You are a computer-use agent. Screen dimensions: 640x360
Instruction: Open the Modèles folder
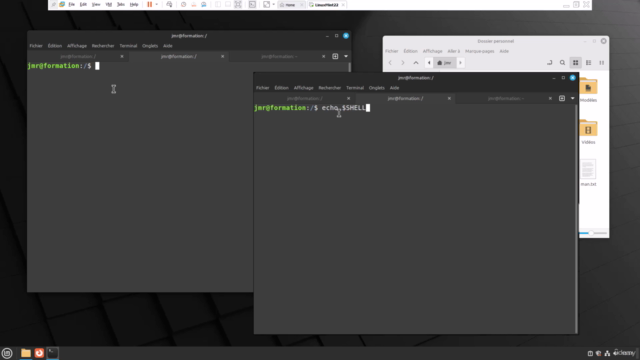pyautogui.click(x=588, y=90)
